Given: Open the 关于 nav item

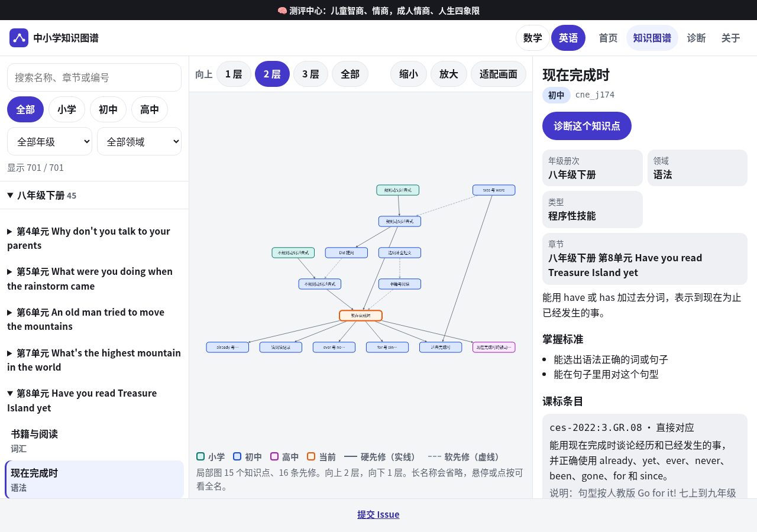Looking at the screenshot, I should pyautogui.click(x=731, y=38).
